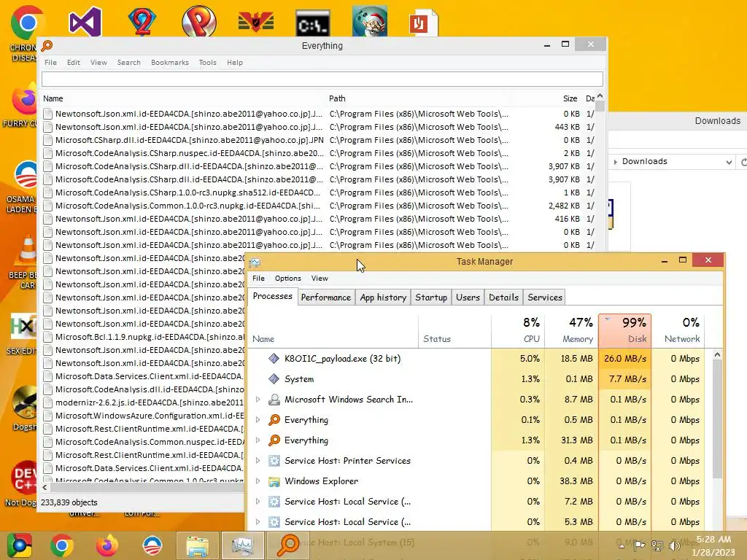The width and height of the screenshot is (747, 560).
Task: Switch to the Details tab
Action: click(x=503, y=297)
